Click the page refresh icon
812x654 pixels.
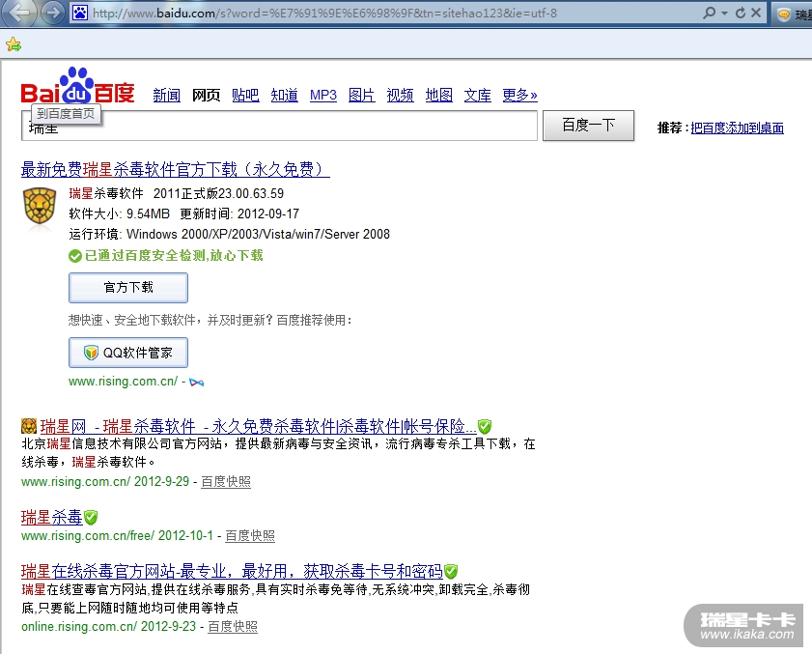(741, 13)
